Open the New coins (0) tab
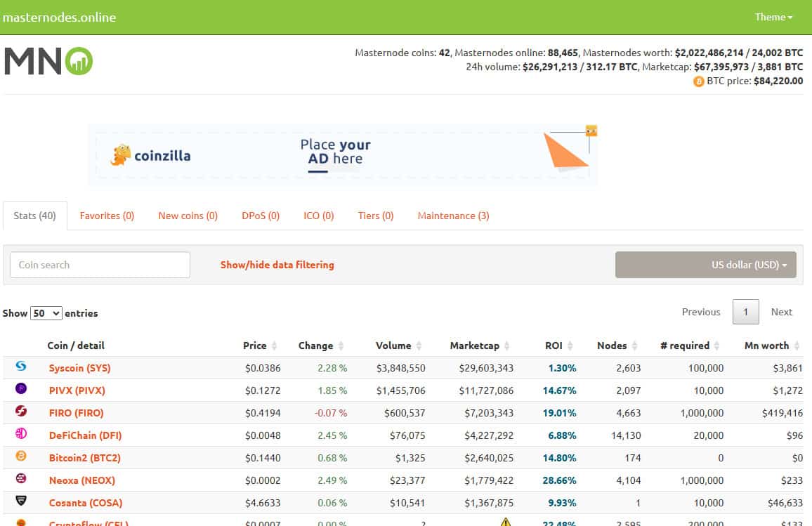Screen dimensions: 812x526 coord(188,216)
